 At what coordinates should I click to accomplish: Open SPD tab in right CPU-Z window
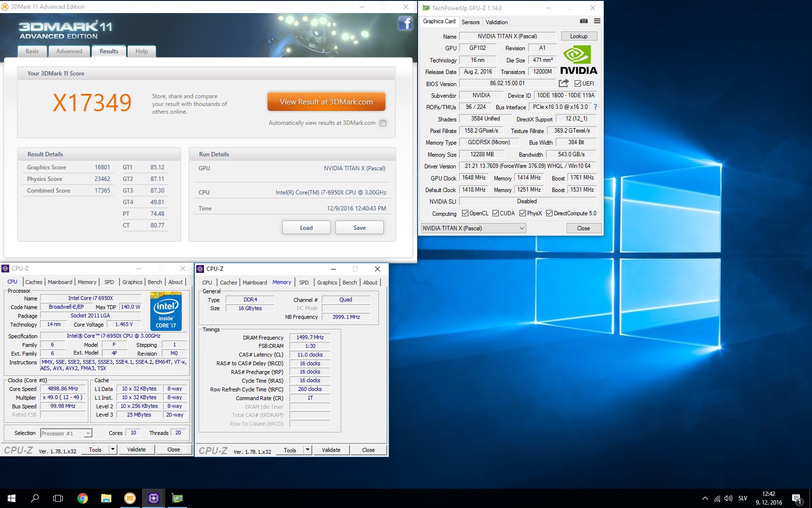(x=304, y=283)
